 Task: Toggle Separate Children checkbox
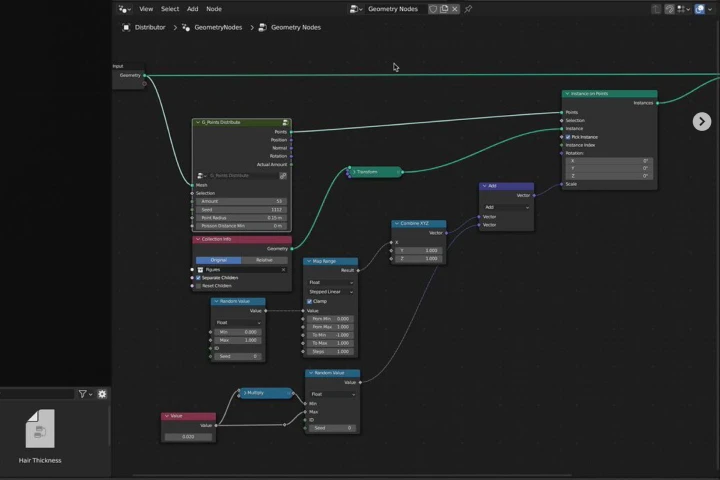point(198,278)
